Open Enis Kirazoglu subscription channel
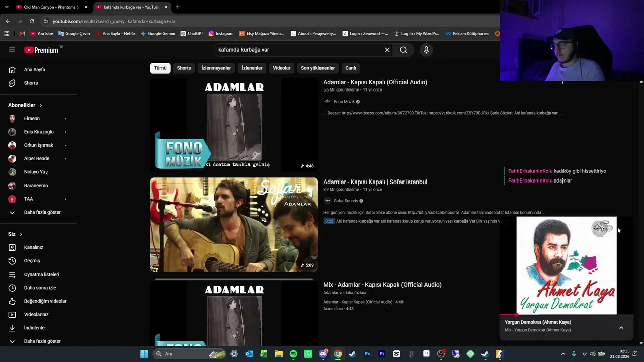644x362 pixels. tap(39, 132)
